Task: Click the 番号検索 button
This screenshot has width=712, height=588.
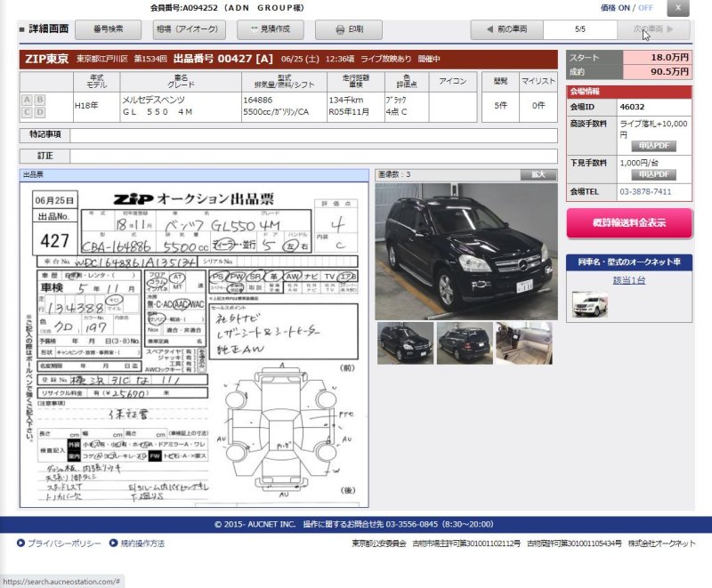Action: [x=108, y=29]
